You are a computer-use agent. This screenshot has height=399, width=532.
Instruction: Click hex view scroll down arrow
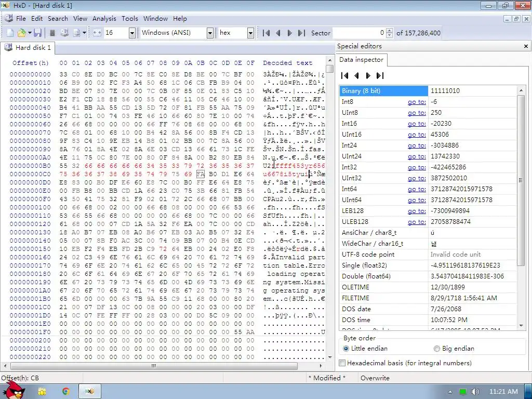pos(330,357)
